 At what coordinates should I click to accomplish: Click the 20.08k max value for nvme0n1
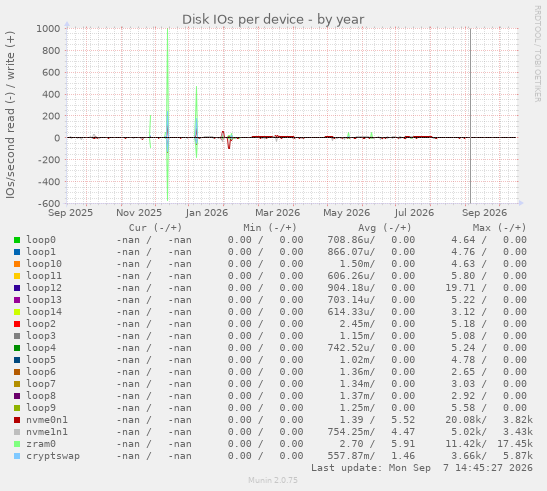click(x=463, y=420)
